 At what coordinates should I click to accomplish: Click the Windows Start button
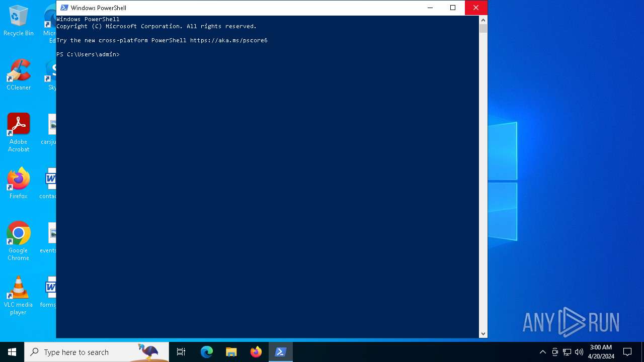click(x=12, y=352)
